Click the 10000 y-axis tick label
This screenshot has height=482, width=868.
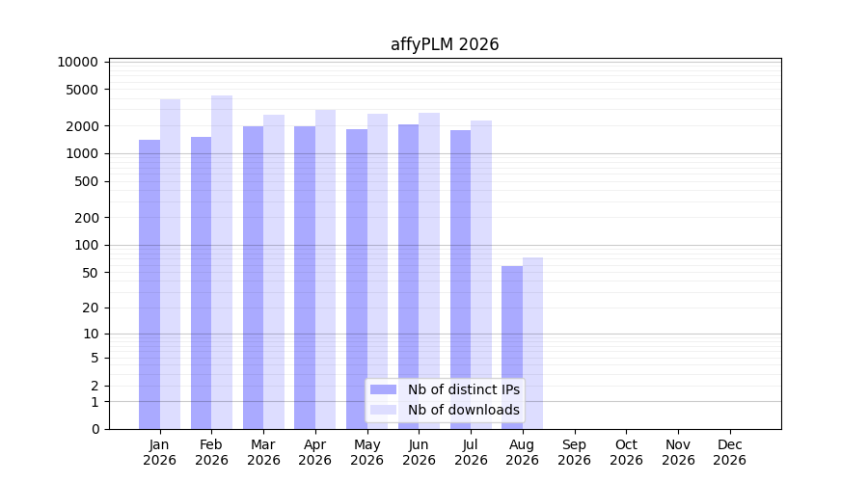click(x=77, y=62)
